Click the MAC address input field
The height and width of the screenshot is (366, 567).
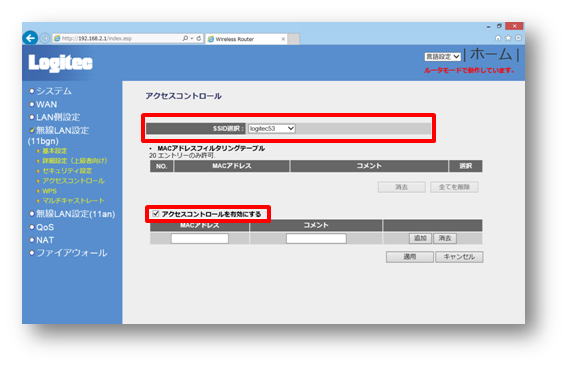200,238
